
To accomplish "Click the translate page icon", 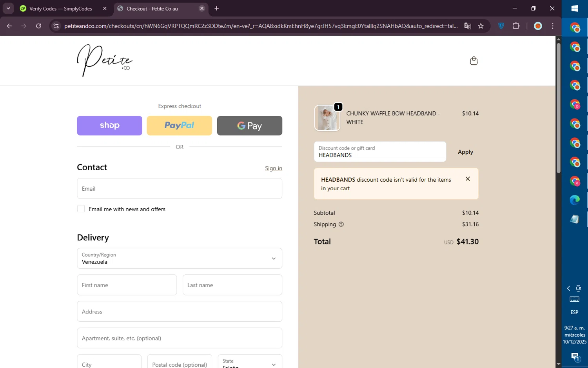I will pos(468,26).
